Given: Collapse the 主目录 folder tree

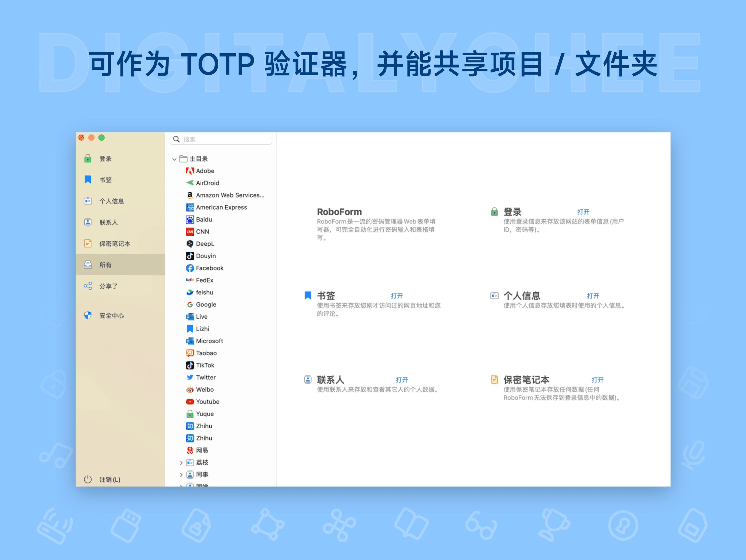Looking at the screenshot, I should tap(174, 159).
